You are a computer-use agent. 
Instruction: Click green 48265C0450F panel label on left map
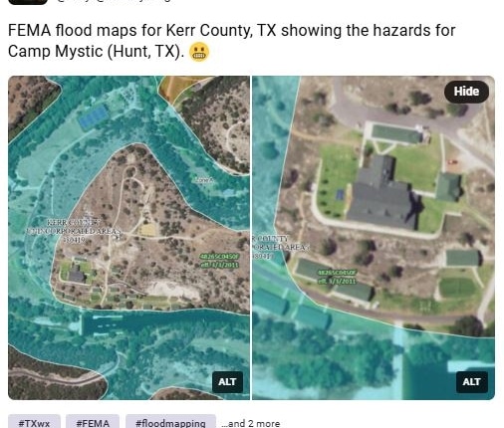(x=219, y=261)
